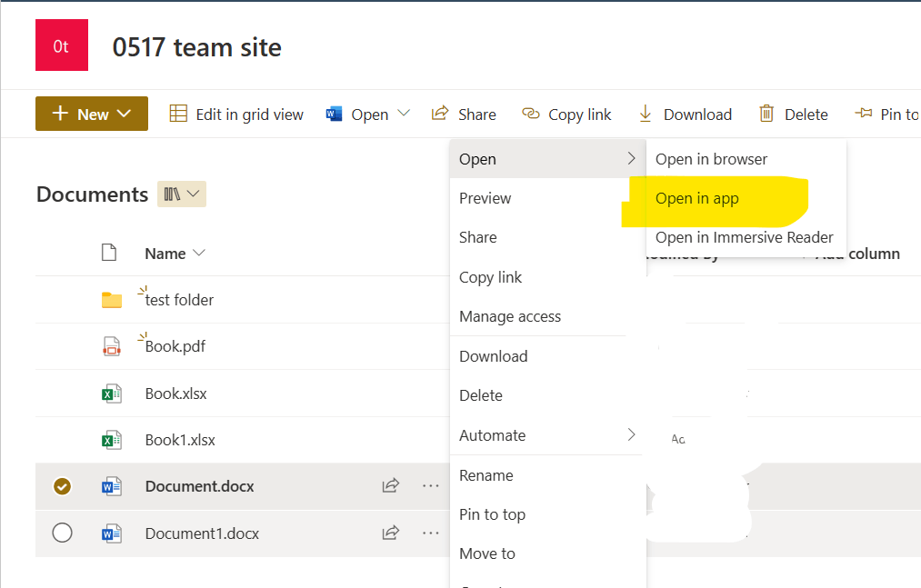Screen dimensions: 921x588
Task: Click the Copy link icon in the toolbar
Action: click(530, 114)
